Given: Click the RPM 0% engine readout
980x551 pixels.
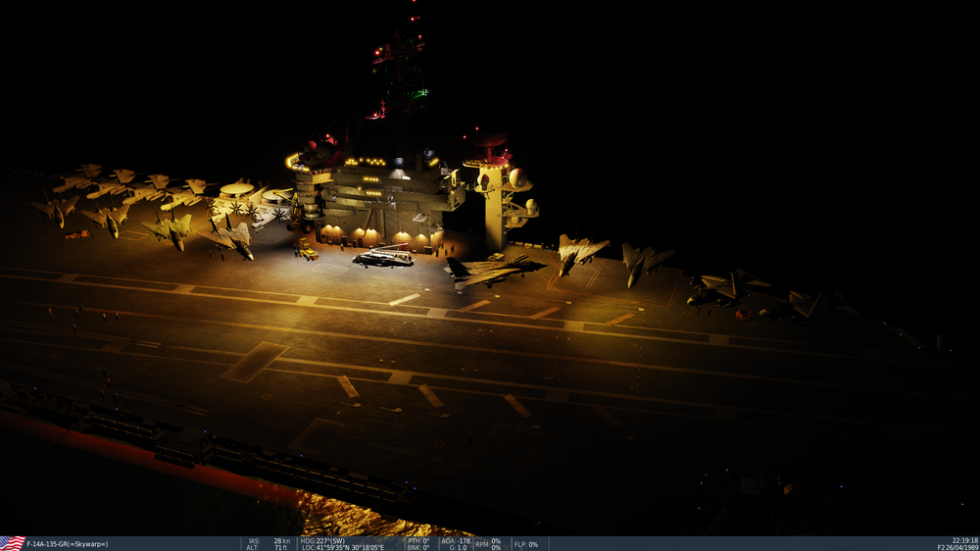Looking at the screenshot, I should (488, 544).
